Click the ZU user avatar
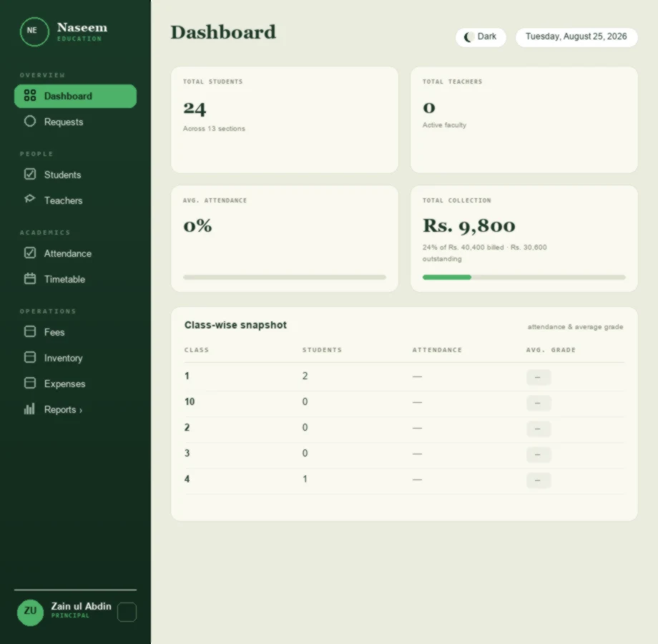This screenshot has height=644, width=658. [x=30, y=613]
